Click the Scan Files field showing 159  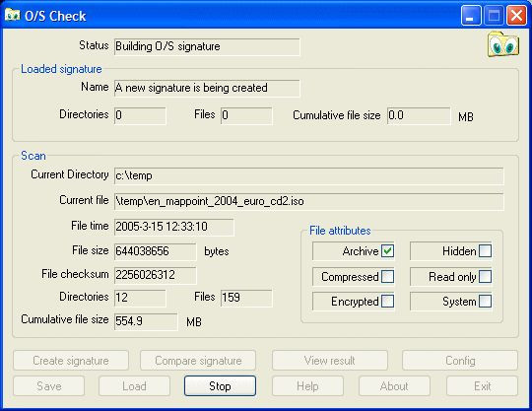pyautogui.click(x=246, y=298)
